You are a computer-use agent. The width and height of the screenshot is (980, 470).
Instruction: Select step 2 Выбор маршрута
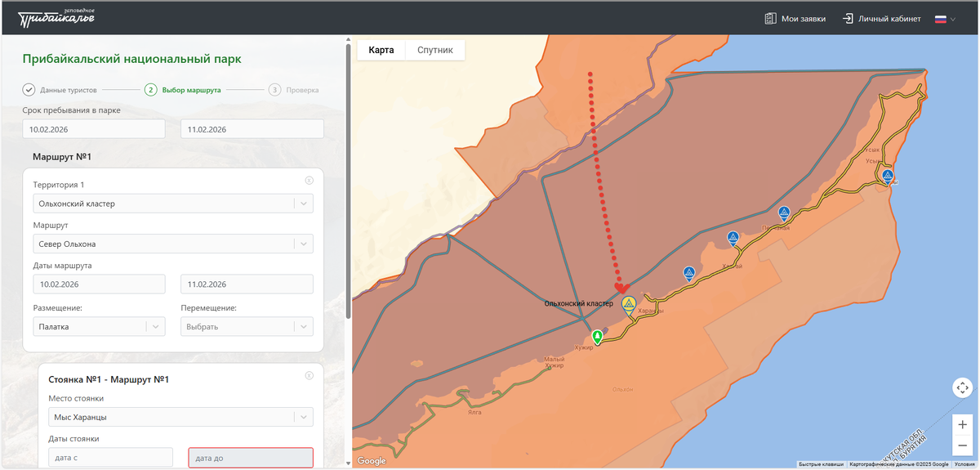pyautogui.click(x=182, y=90)
